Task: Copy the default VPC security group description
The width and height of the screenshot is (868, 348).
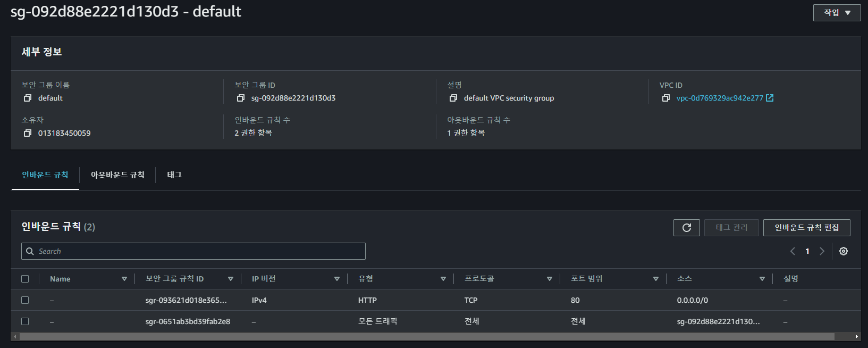Action: tap(453, 98)
